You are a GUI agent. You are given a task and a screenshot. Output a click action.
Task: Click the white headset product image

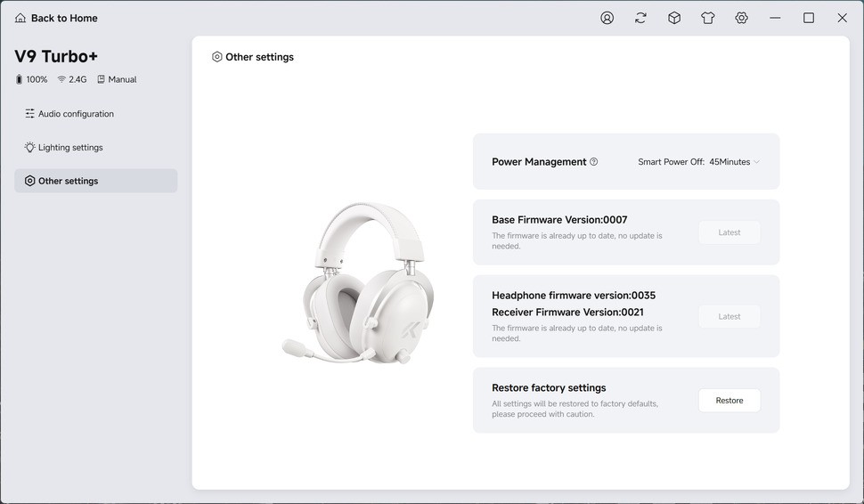[358, 283]
